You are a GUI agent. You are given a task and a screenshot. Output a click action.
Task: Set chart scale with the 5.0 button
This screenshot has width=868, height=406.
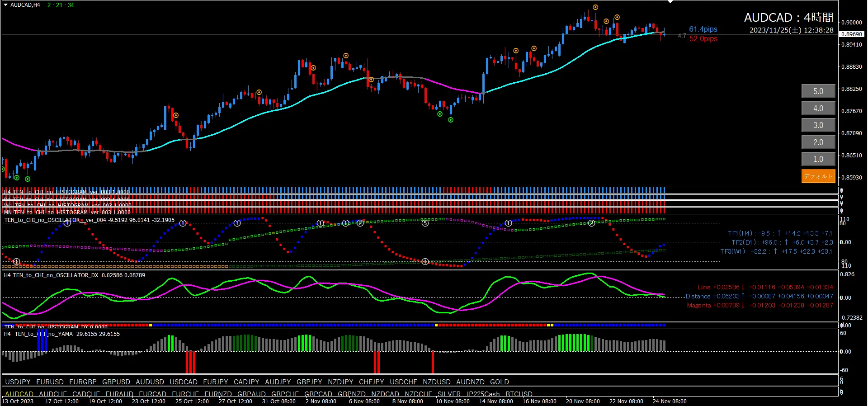818,91
